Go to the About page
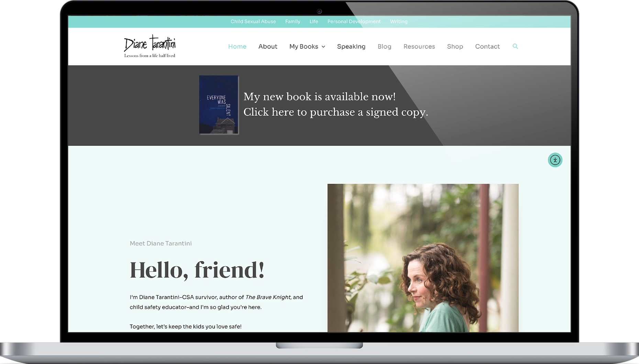The height and width of the screenshot is (364, 639). tap(268, 46)
